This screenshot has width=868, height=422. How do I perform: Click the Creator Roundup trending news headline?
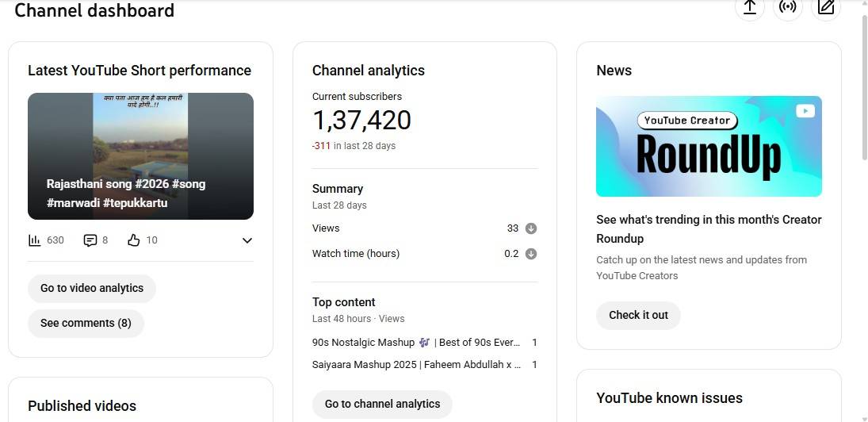pos(709,229)
